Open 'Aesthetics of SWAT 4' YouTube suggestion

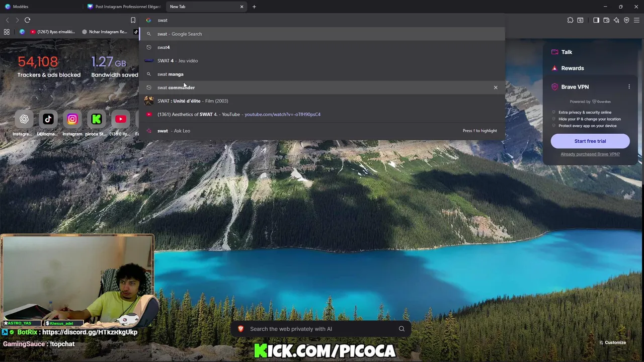click(322, 114)
